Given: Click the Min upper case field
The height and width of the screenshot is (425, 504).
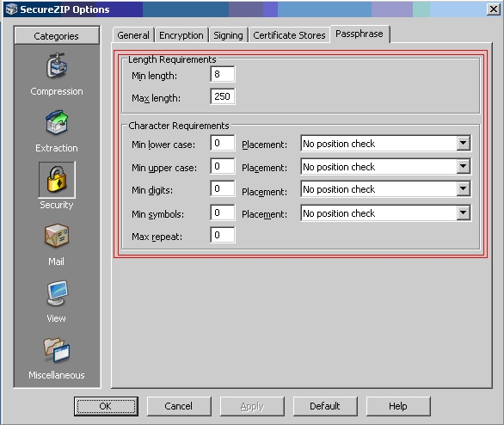Looking at the screenshot, I should pyautogui.click(x=223, y=166).
